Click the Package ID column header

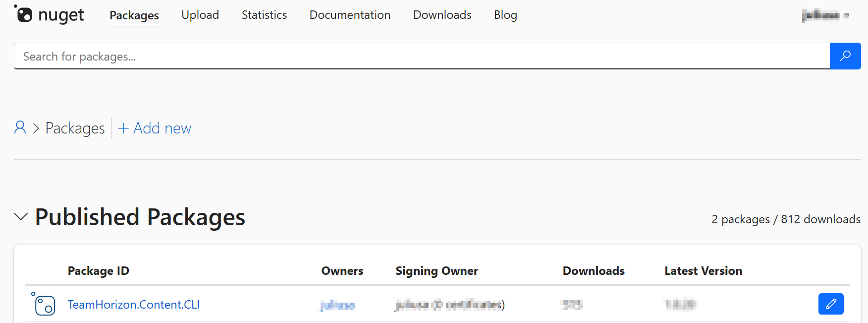click(x=99, y=271)
